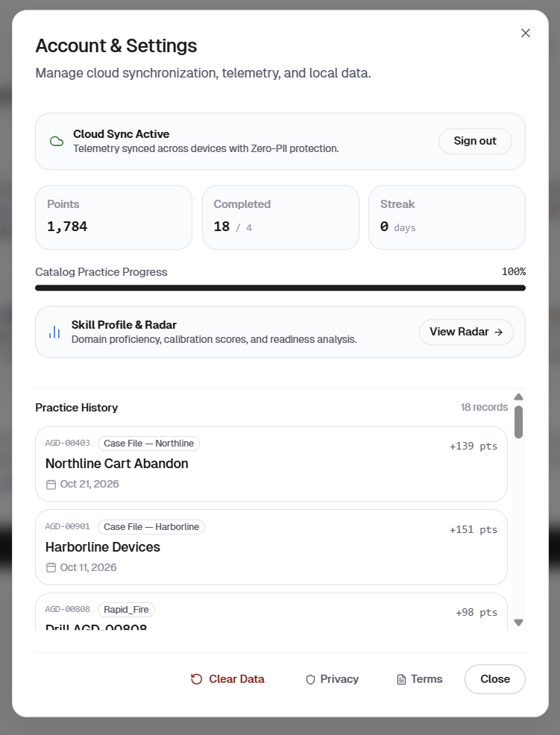Click the Rapid_Fire tag
This screenshot has height=735, width=560.
pos(126,610)
